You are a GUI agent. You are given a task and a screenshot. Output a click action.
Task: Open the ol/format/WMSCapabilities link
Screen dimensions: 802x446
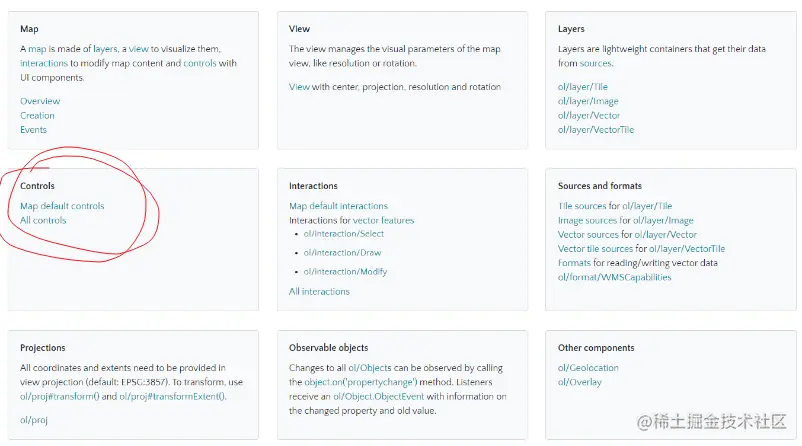pos(614,277)
